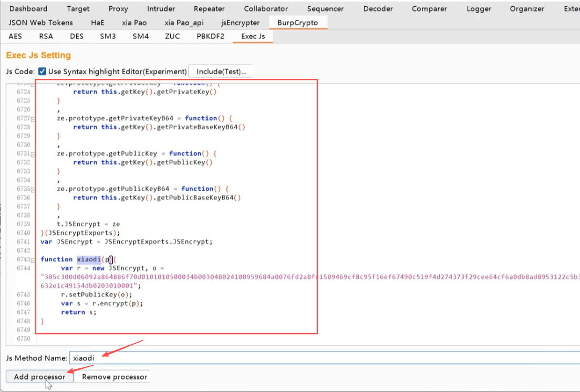
Task: Click the highlighted xiaodi function name in code
Action: coord(89,259)
